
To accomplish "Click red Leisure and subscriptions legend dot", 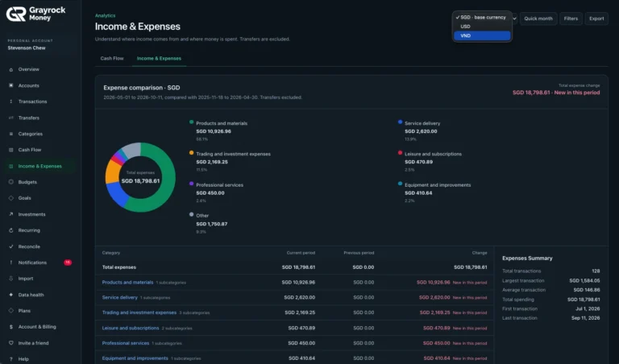I will pyautogui.click(x=401, y=153).
